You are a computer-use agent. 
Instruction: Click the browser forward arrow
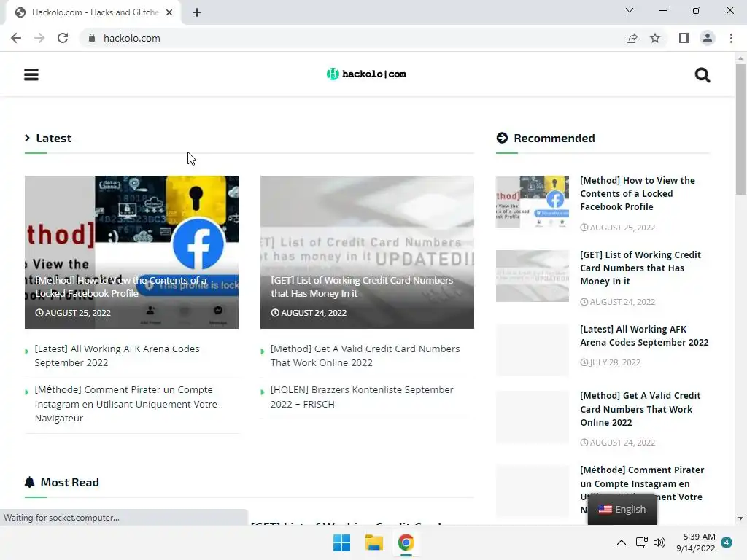pyautogui.click(x=39, y=38)
